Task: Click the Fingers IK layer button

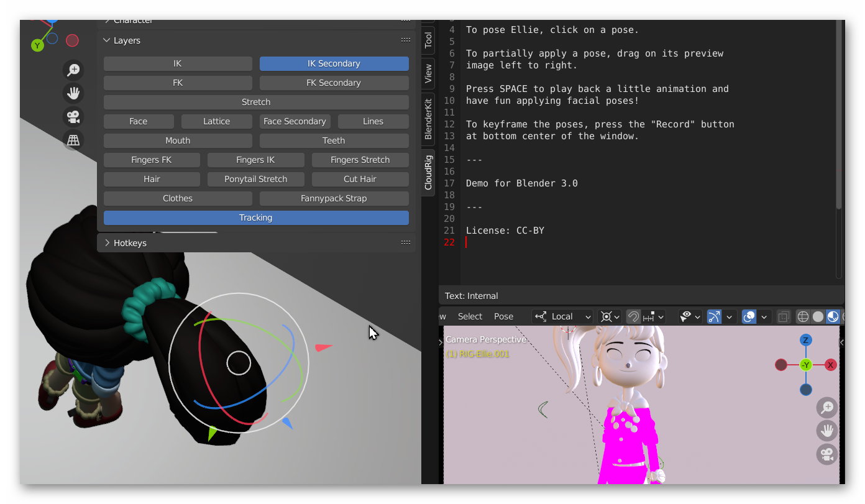Action: click(255, 160)
